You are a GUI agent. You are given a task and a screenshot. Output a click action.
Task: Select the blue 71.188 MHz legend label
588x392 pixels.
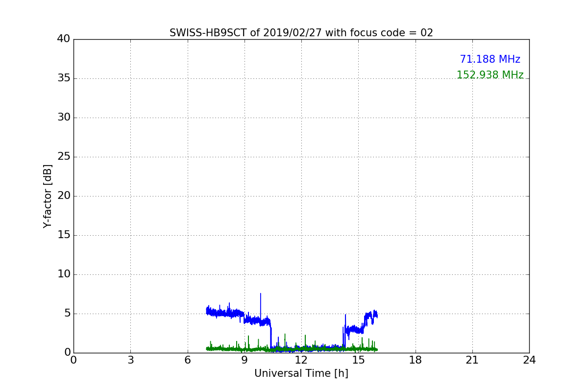pyautogui.click(x=490, y=59)
